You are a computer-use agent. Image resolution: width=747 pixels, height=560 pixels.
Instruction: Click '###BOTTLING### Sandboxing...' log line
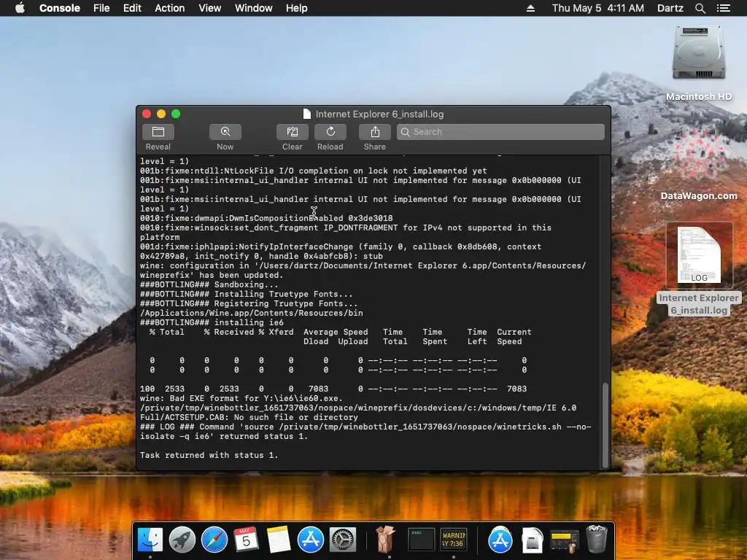pyautogui.click(x=209, y=285)
